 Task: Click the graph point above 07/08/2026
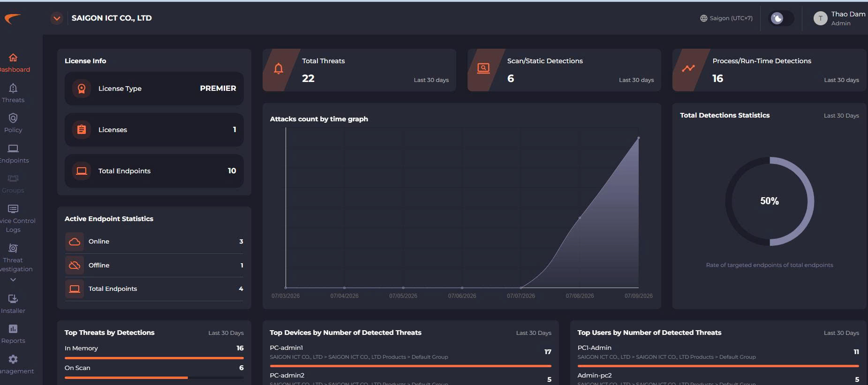580,218
